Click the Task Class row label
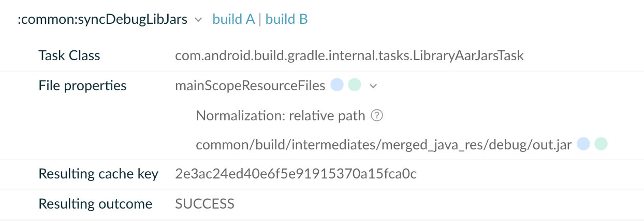Viewport: 644px width, 221px height. pos(69,56)
